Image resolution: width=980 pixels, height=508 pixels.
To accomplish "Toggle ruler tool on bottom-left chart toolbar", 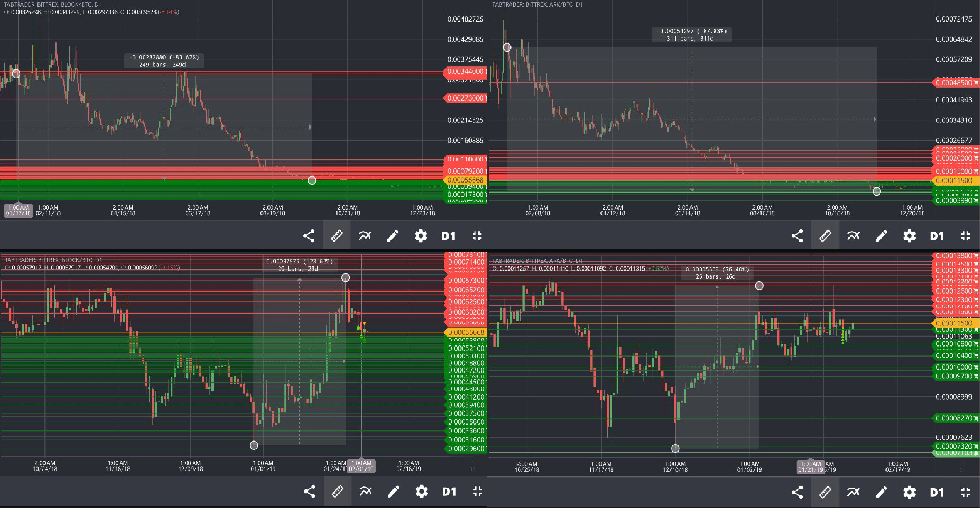I will tap(337, 491).
